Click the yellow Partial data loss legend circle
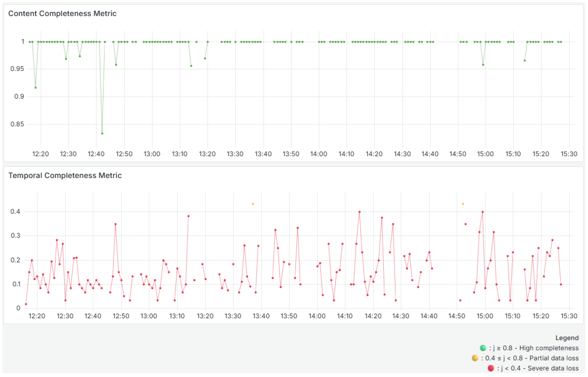The image size is (588, 377). point(475,358)
